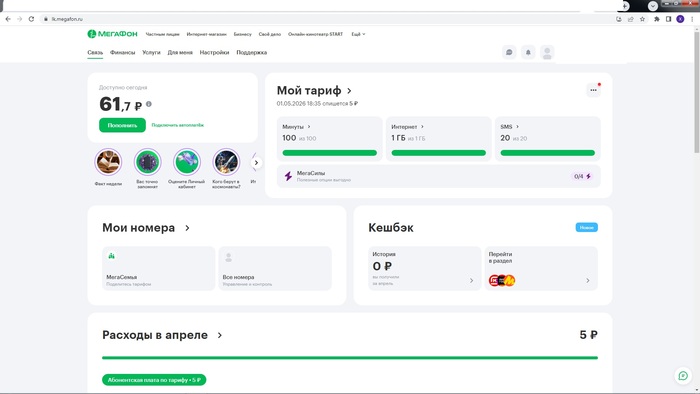
Task: Open cashback История card arrow
Action: 471,281
